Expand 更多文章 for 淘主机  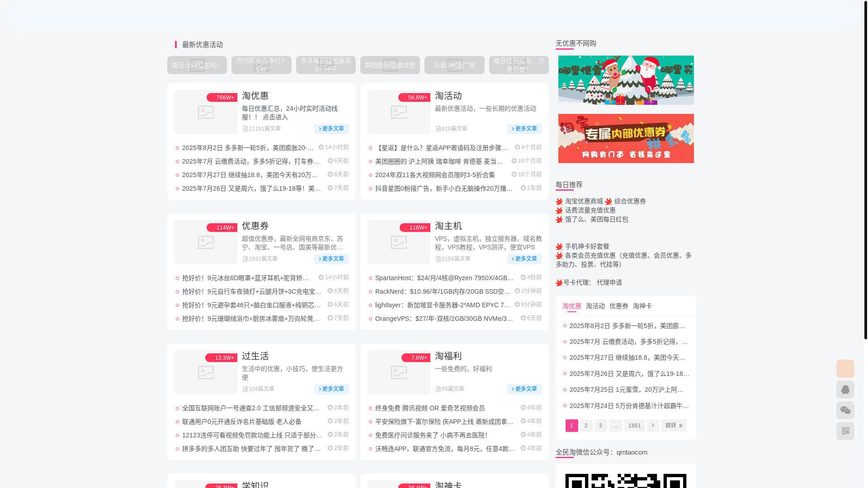coord(524,259)
